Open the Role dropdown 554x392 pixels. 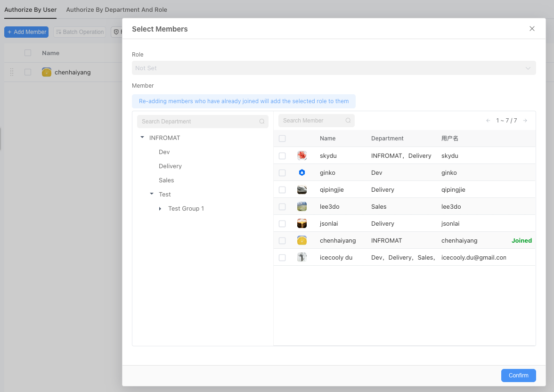click(334, 68)
